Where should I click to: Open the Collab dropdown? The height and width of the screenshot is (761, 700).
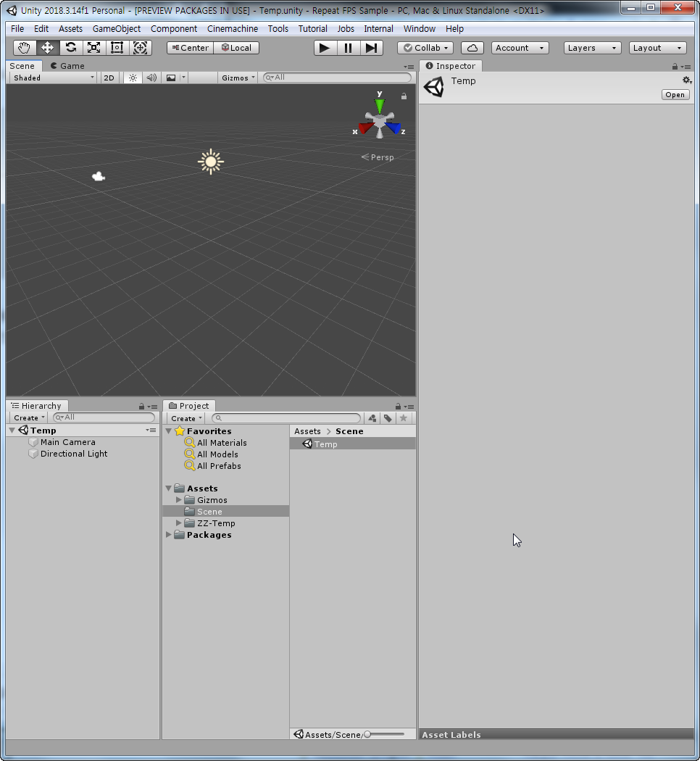click(x=425, y=48)
